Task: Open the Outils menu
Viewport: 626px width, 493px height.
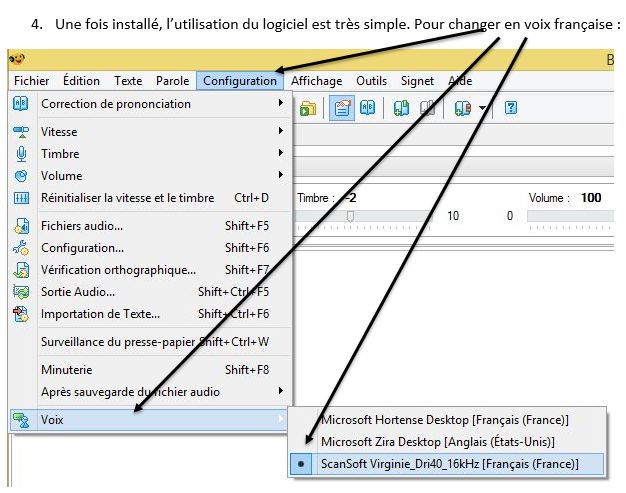Action: (x=371, y=81)
